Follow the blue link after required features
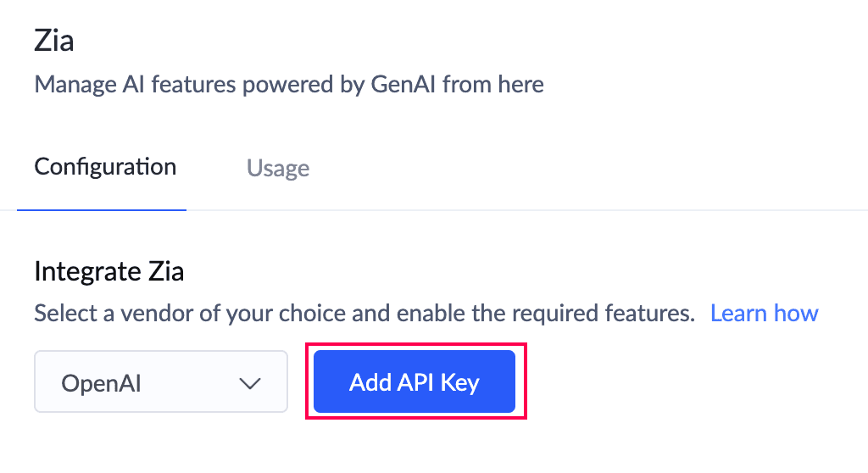The height and width of the screenshot is (473, 868). [764, 314]
